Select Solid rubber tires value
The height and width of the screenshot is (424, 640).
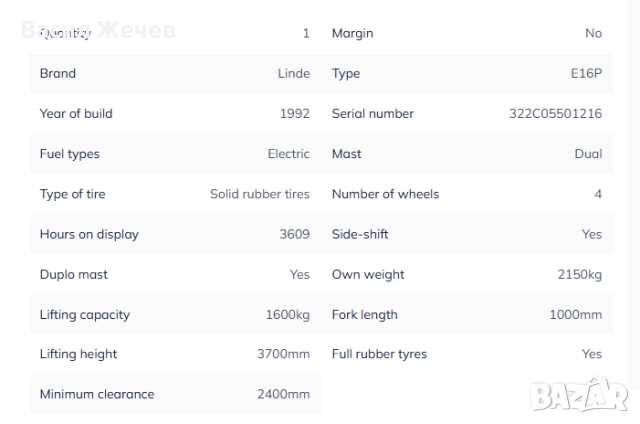point(260,194)
